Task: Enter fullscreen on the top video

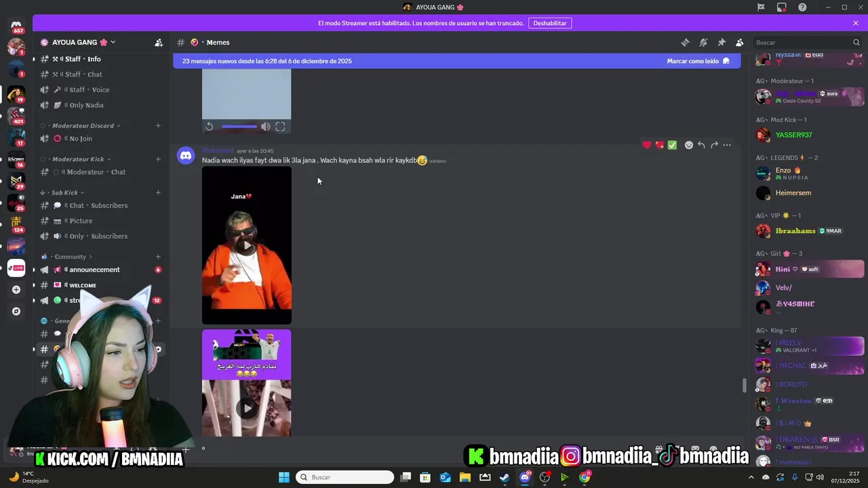Action: tap(280, 127)
